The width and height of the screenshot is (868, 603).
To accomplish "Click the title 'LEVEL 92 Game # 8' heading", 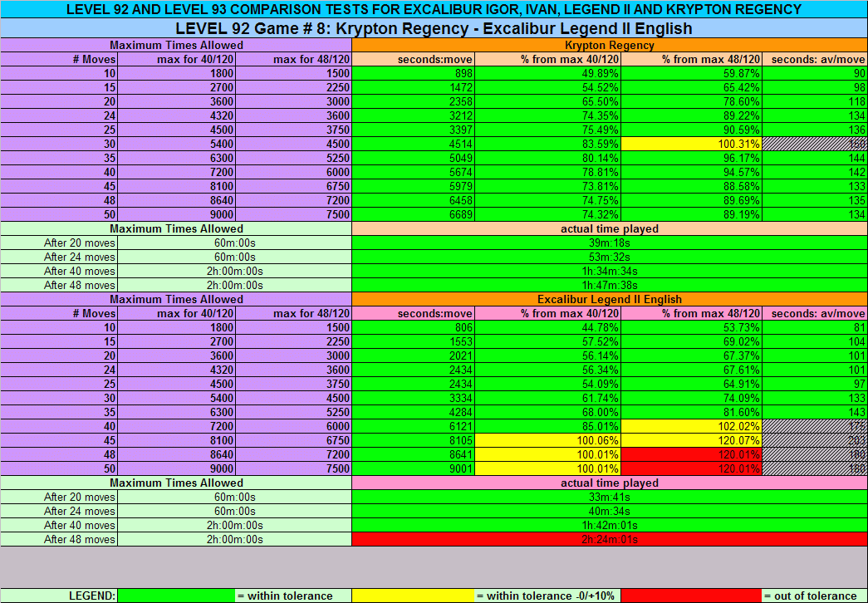I will click(434, 28).
